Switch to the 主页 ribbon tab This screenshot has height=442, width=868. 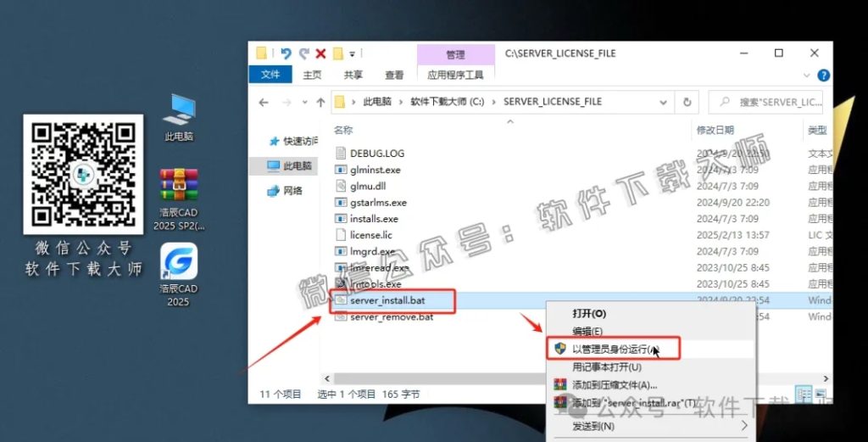point(312,75)
